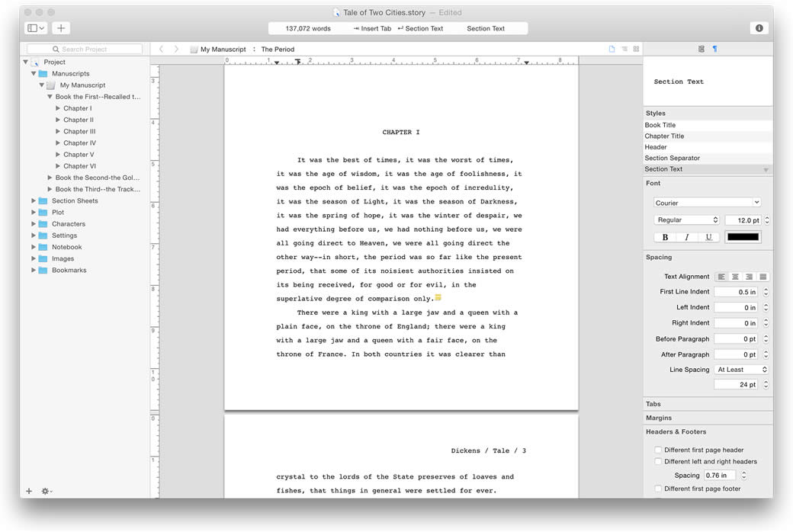Screen dimensions: 793x532
Task: Open the Section Text style menu arrow
Action: (x=766, y=170)
